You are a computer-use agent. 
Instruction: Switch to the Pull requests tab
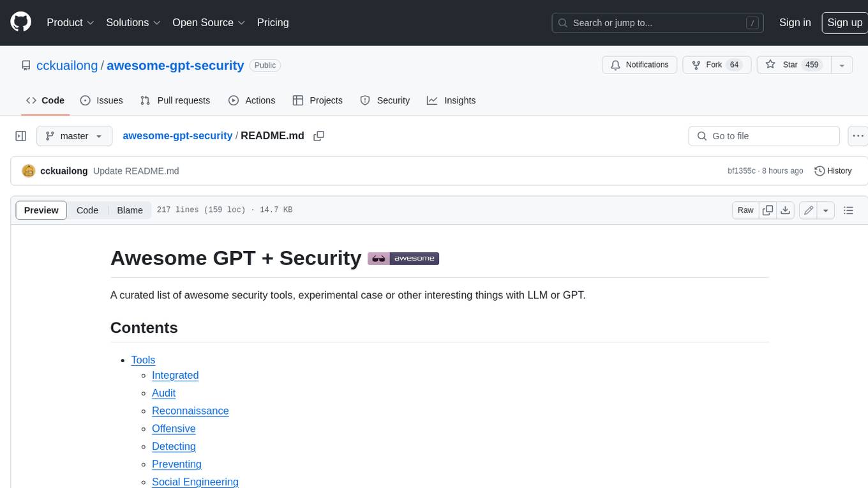coord(175,100)
